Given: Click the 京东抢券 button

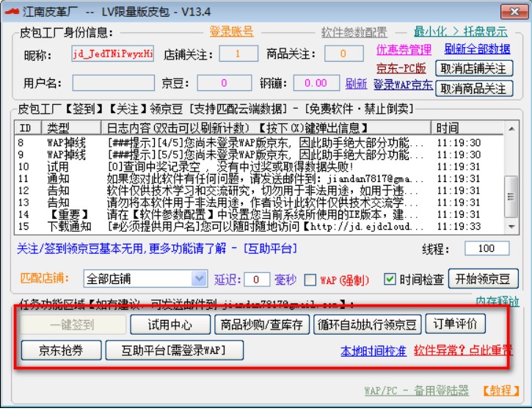Looking at the screenshot, I should pyautogui.click(x=61, y=350).
